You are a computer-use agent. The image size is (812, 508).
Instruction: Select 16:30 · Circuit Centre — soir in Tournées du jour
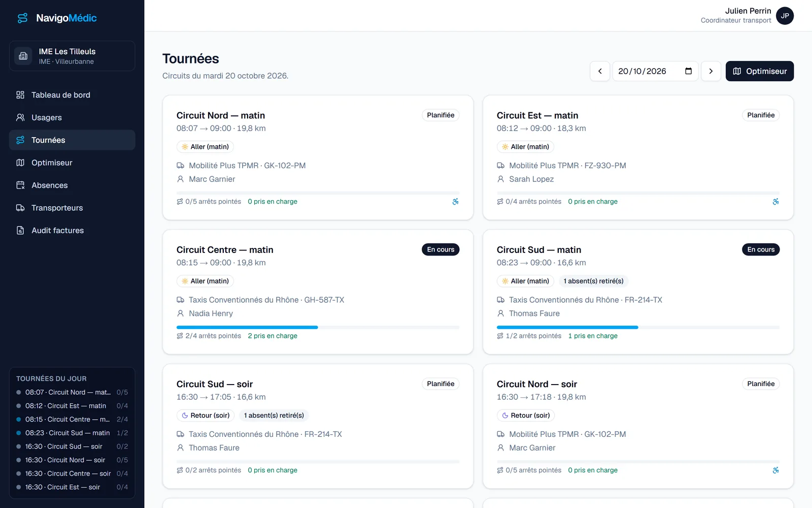click(72, 473)
